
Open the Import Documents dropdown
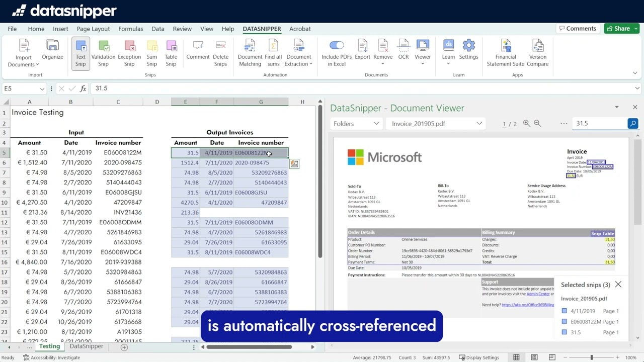[x=23, y=53]
